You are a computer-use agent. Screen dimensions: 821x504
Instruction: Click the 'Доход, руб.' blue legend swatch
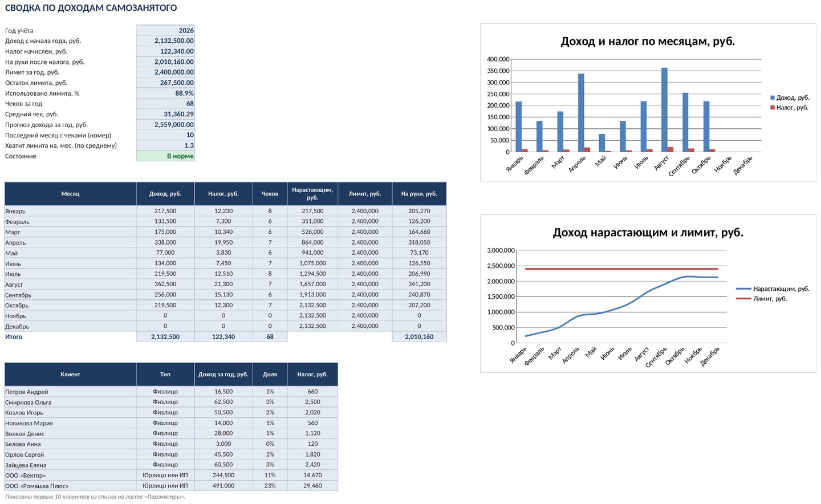click(773, 98)
